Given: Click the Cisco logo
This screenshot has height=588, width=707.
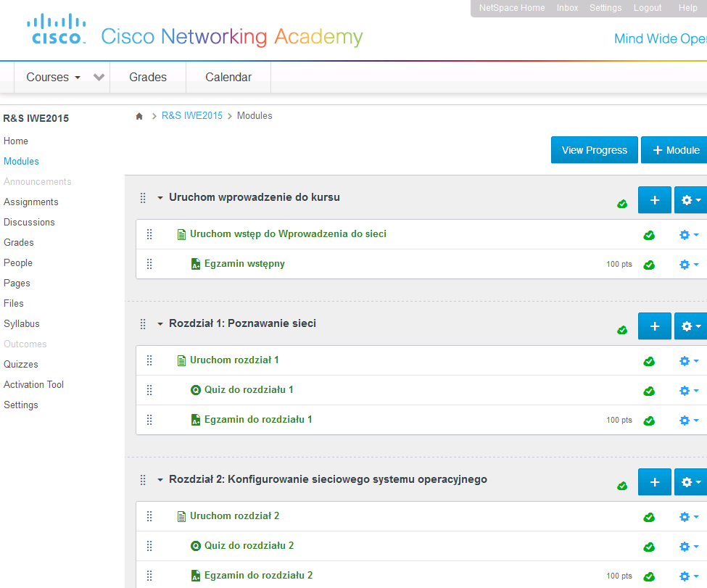Looking at the screenshot, I should coord(57,29).
